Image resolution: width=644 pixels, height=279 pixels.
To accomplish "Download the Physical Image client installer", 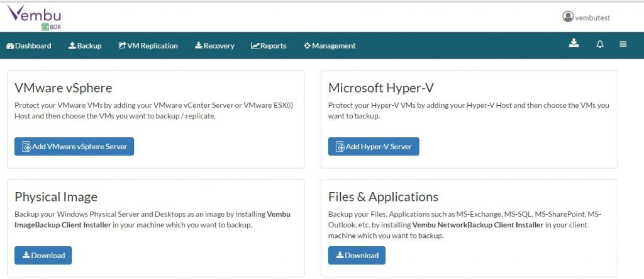I will (43, 256).
